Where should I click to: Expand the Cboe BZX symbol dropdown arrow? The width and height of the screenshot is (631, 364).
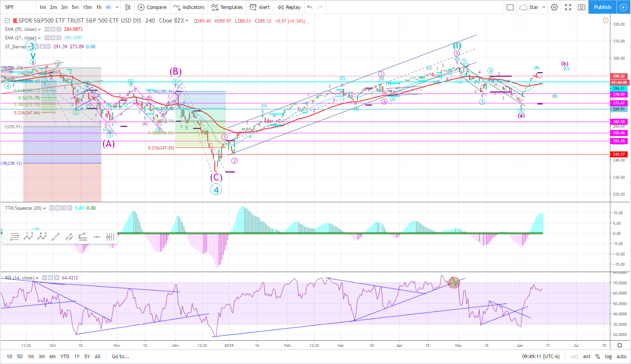(x=187, y=21)
